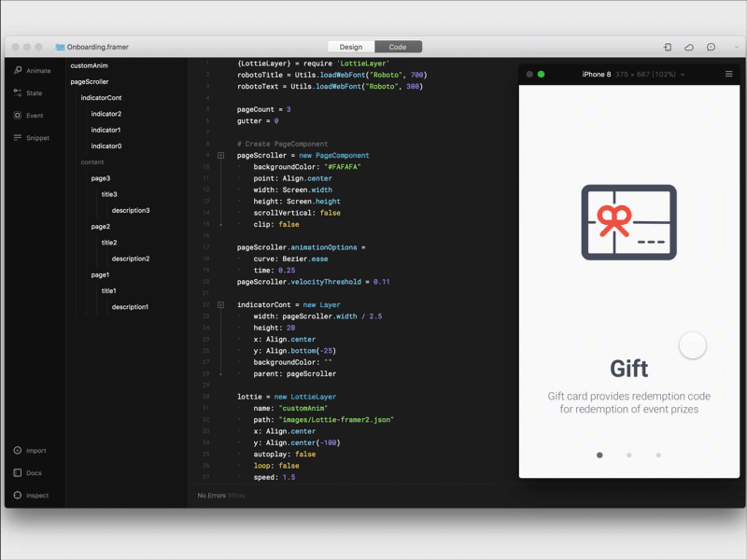Switch to the Design tab
This screenshot has width=747, height=560.
click(351, 47)
